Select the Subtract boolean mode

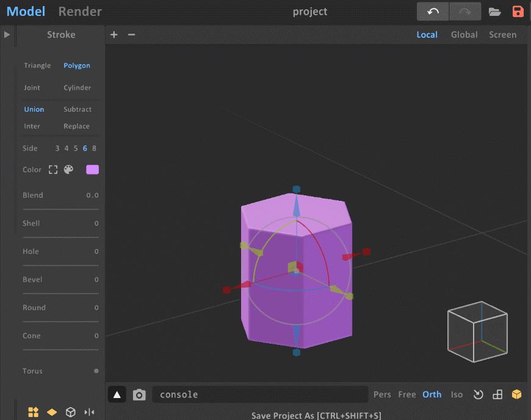(x=78, y=109)
